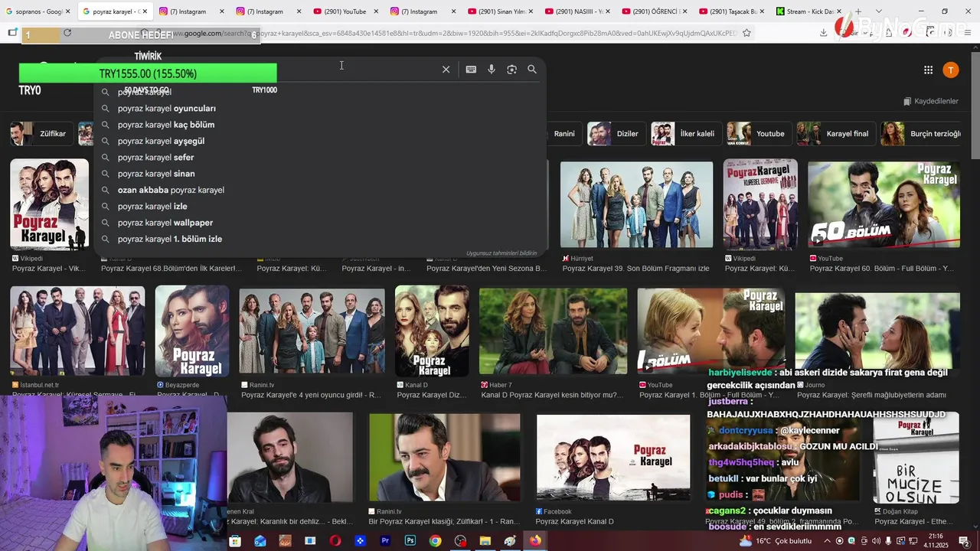Screen dimensions: 980x551
Task: Open Ranini.tv Bir Poyraz Karayel klasiği image
Action: point(444,458)
